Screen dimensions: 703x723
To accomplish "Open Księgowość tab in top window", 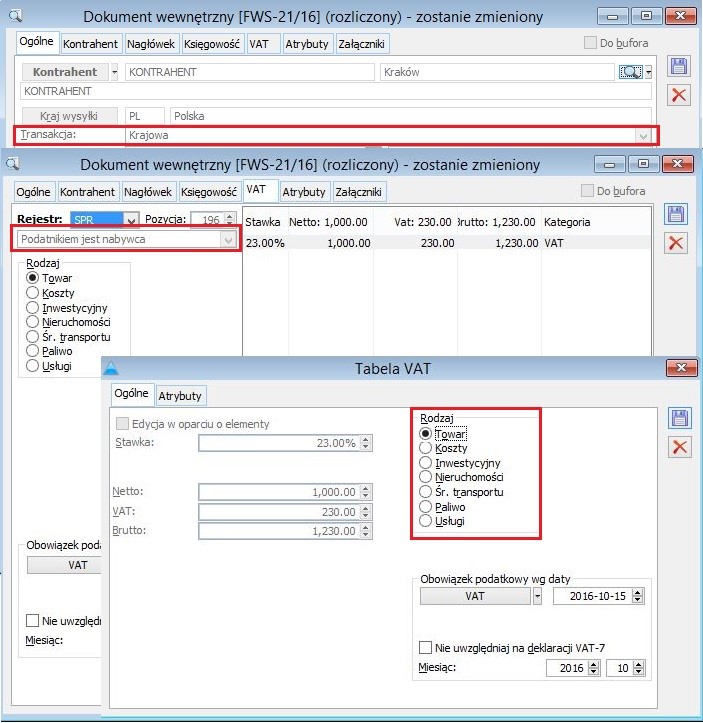I will [x=212, y=44].
